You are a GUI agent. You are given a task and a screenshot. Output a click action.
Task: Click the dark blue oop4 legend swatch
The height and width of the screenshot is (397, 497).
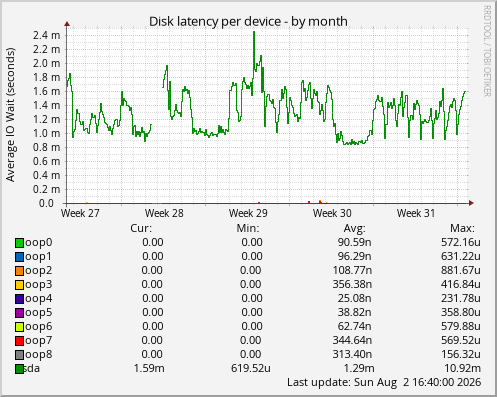click(19, 299)
